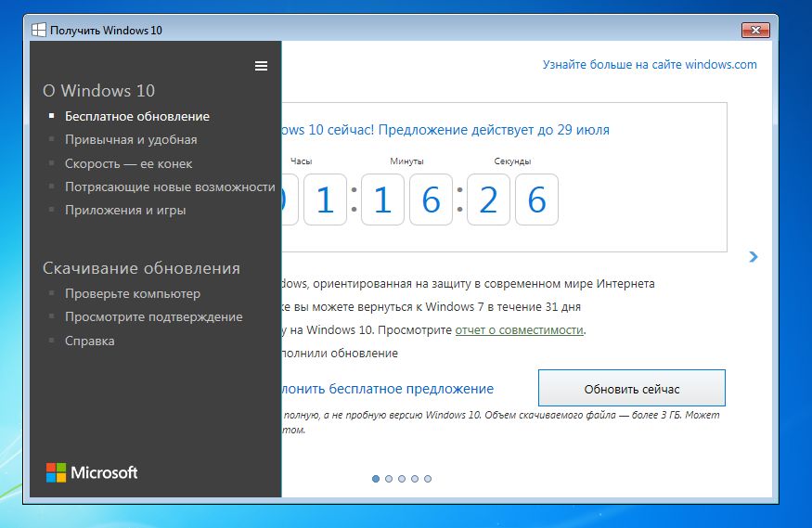Click the Секунды countdown label
Viewport: 812px width, 528px height.
pyautogui.click(x=512, y=161)
